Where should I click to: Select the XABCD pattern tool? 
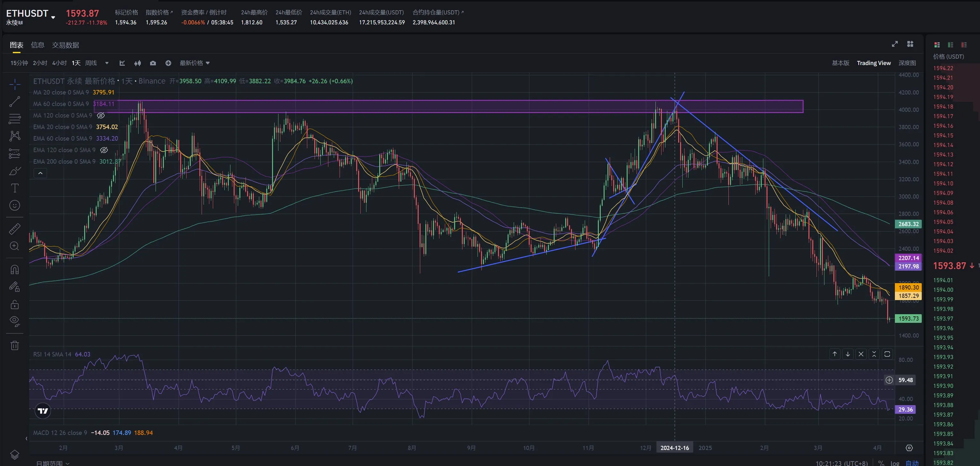point(14,136)
